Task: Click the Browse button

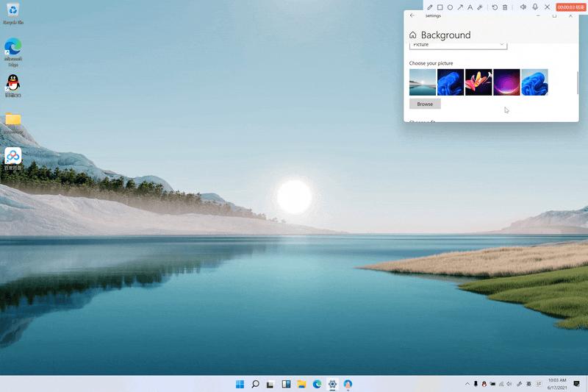Action: click(425, 104)
